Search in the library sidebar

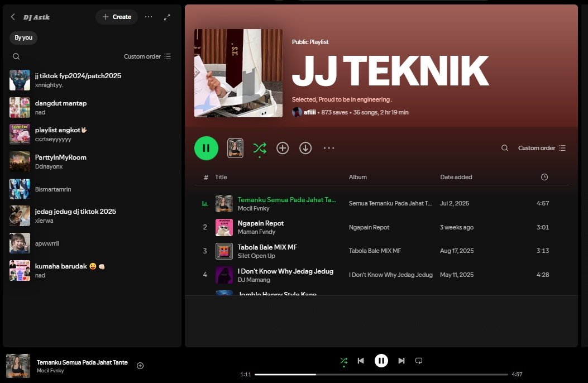point(16,56)
